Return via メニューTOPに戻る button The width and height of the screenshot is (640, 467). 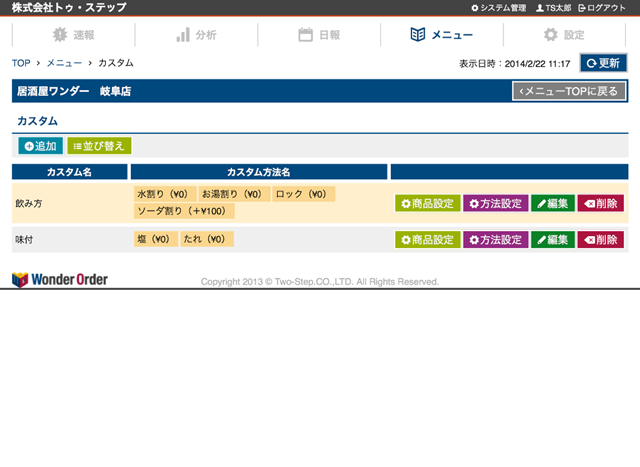pyautogui.click(x=569, y=91)
